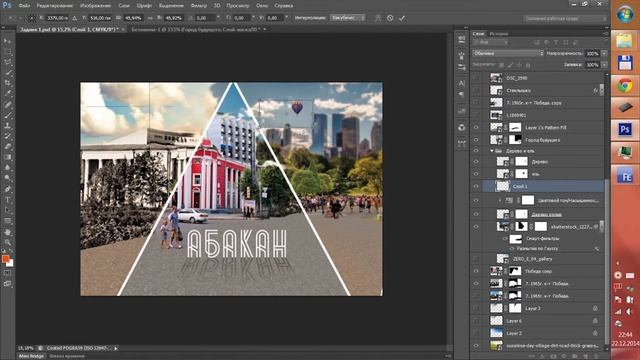Screen dimensions: 640x360
Task: Switch to the Безымянно-1 document tab
Action: [x=195, y=29]
